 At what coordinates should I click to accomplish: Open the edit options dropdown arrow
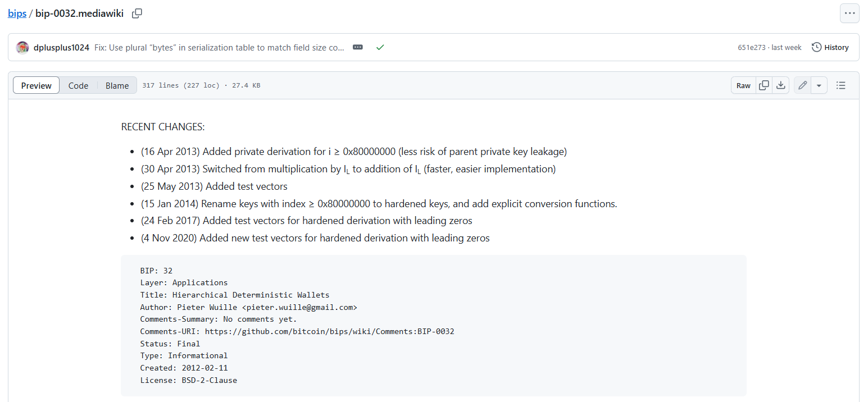coord(819,85)
